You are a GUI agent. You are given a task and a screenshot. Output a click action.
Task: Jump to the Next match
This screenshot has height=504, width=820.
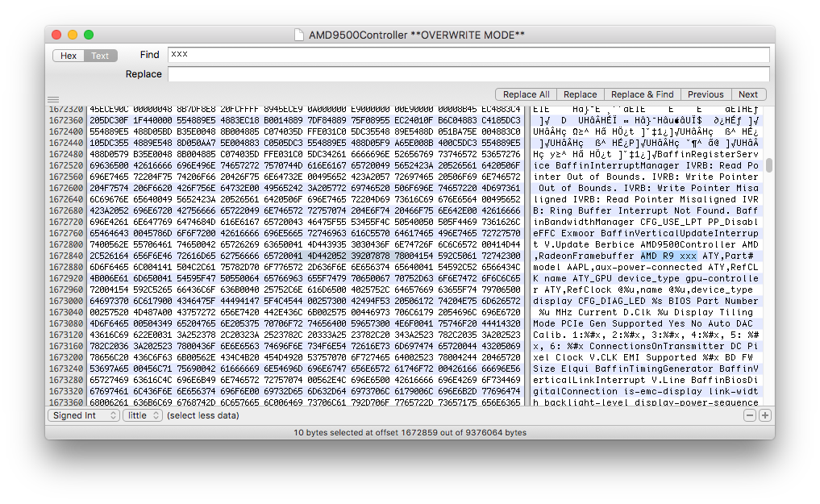coord(747,94)
